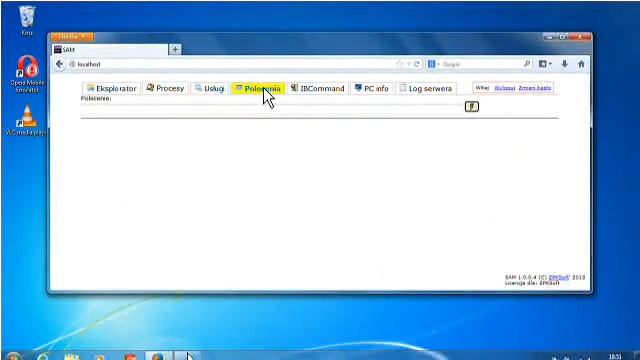Click the Wyloguj logout link
This screenshot has width=640, height=360.
pos(504,88)
